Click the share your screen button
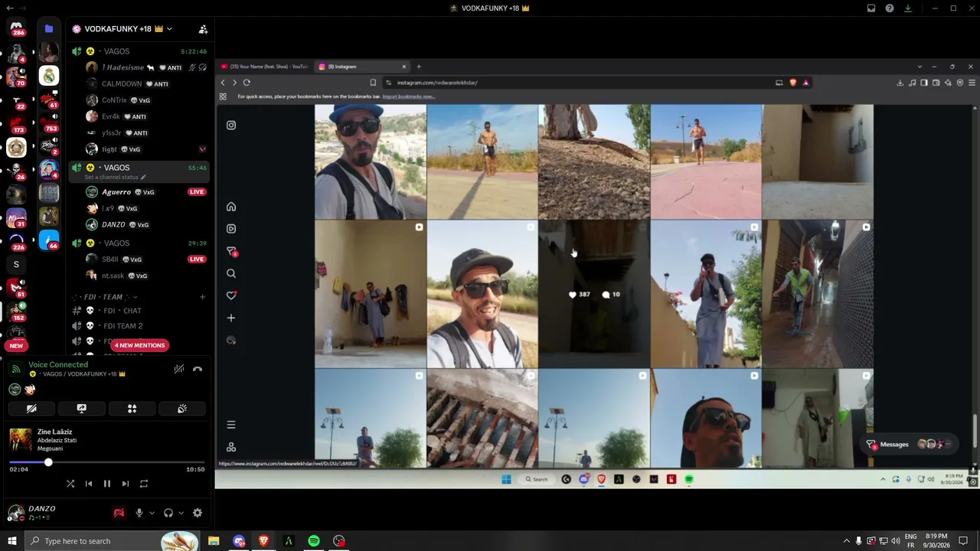 pyautogui.click(x=82, y=409)
